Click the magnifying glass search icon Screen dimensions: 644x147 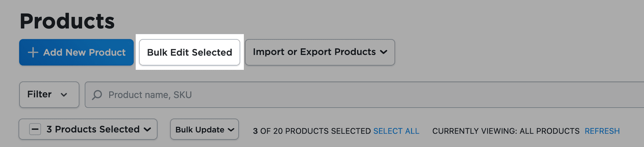pyautogui.click(x=97, y=95)
